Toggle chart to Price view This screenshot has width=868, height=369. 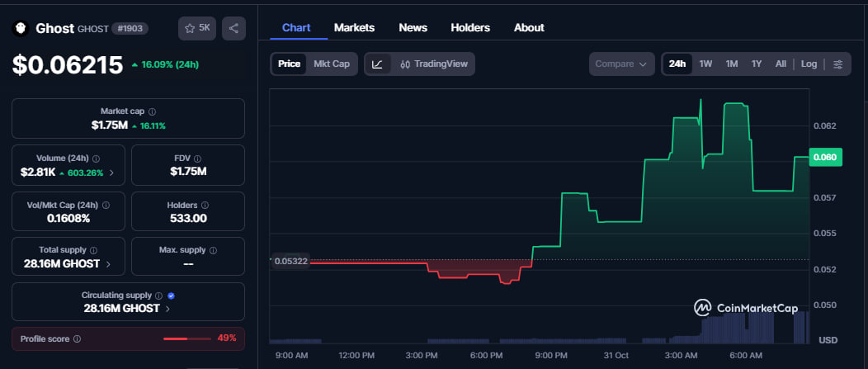pos(289,64)
